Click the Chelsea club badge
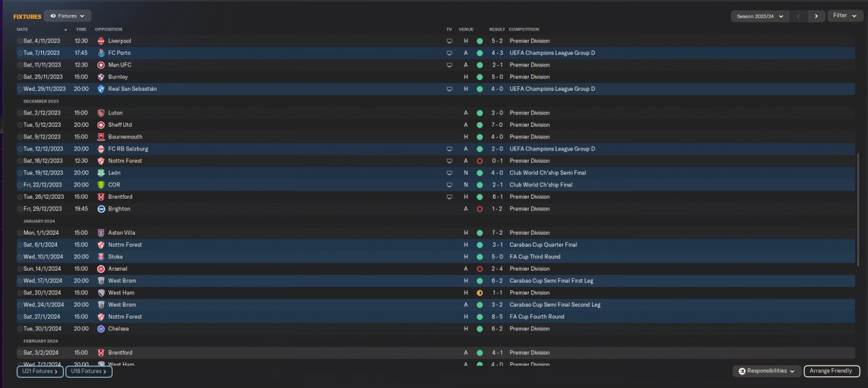 [x=101, y=329]
